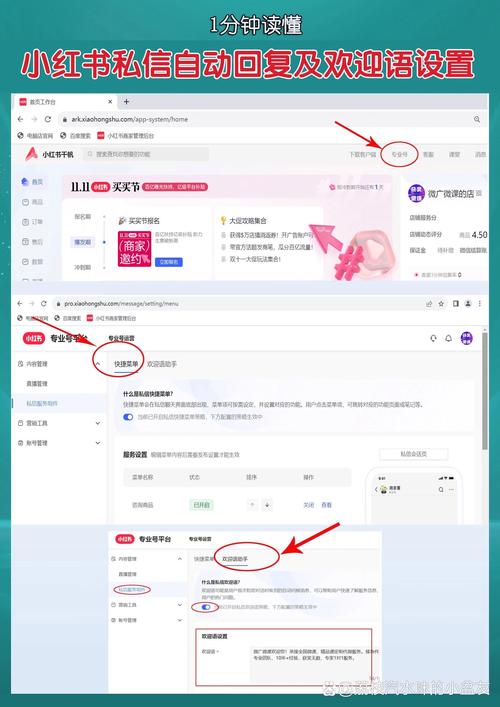Open a new browser tab
Image resolution: width=500 pixels, height=707 pixels.
tap(126, 102)
